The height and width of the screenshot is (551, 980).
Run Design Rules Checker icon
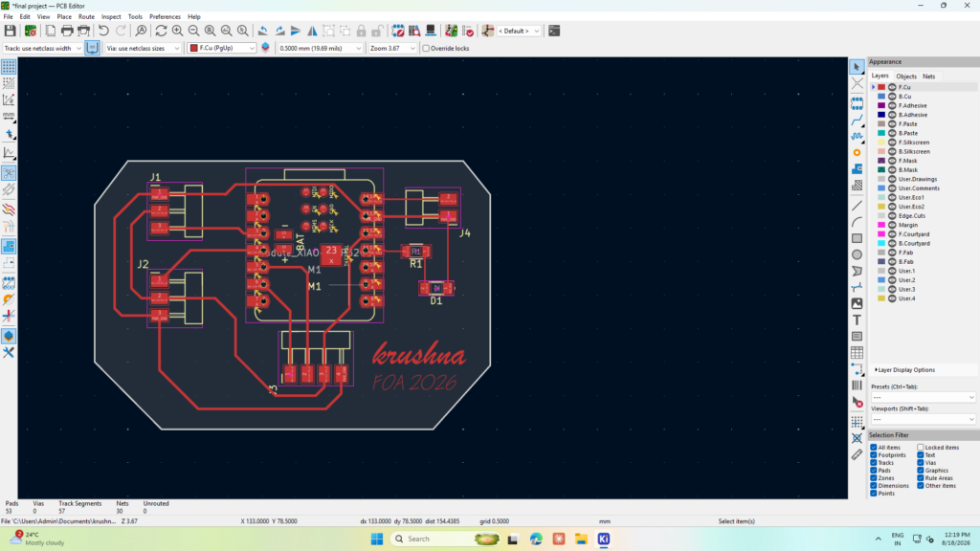click(467, 31)
